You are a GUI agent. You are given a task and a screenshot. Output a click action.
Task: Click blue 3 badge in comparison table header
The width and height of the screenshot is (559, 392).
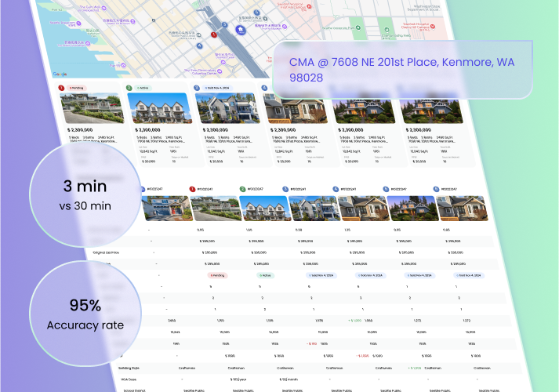click(285, 189)
